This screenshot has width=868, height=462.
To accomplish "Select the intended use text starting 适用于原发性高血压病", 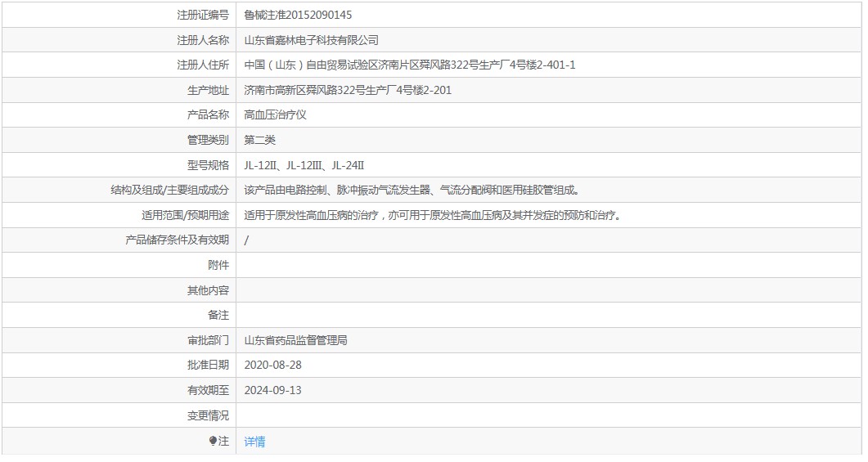I will [x=434, y=215].
